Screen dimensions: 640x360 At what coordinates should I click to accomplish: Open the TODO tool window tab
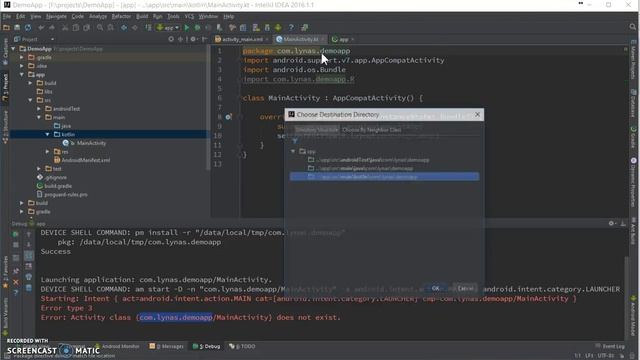pyautogui.click(x=242, y=346)
